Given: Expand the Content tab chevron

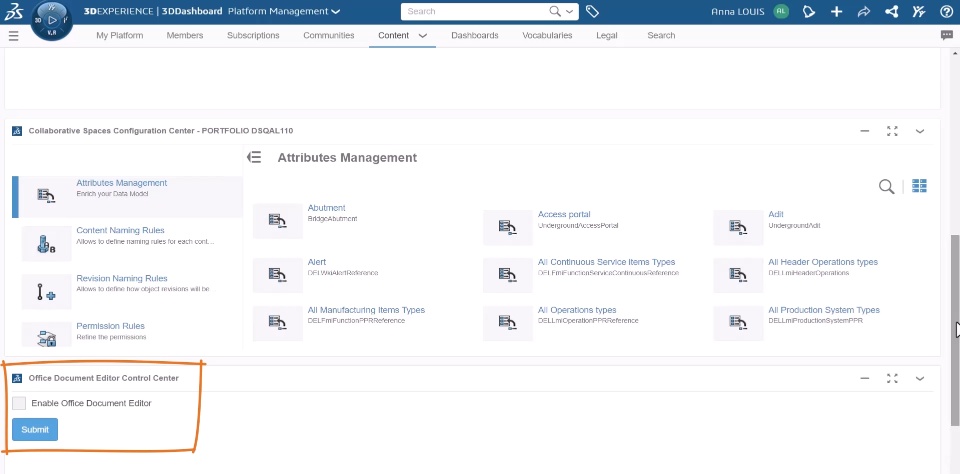Looking at the screenshot, I should [422, 36].
